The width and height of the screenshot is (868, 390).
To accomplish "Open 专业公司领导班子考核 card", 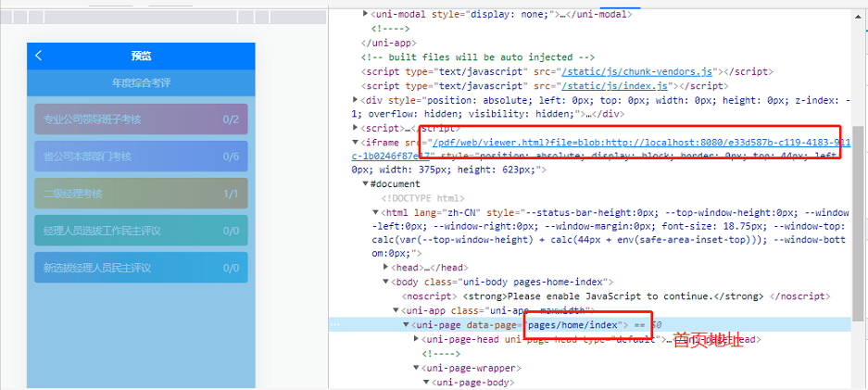I will click(141, 119).
